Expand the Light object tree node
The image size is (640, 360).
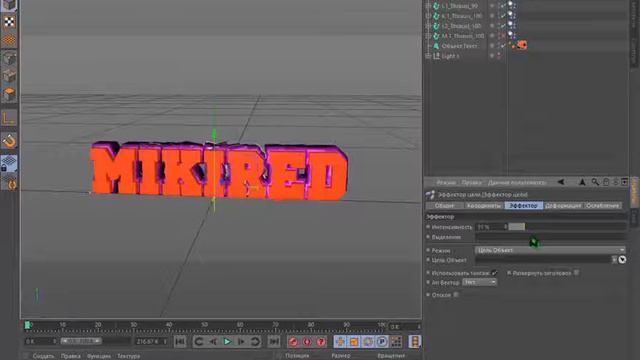[x=428, y=56]
